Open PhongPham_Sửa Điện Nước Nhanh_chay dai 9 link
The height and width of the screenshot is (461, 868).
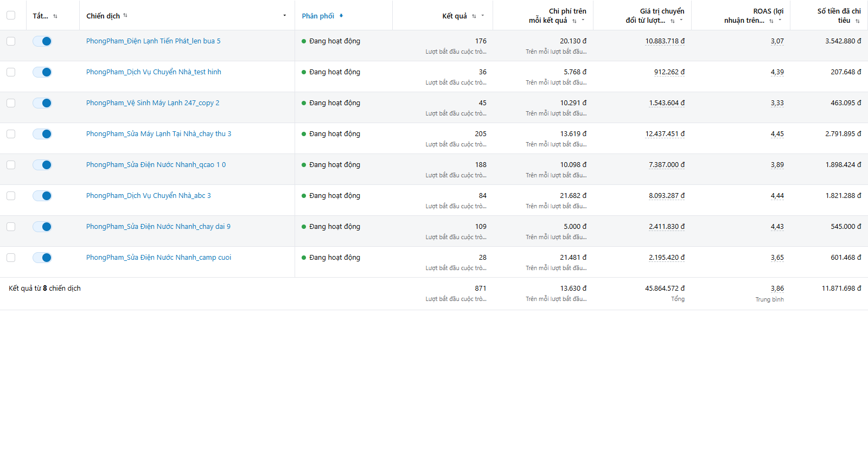tap(158, 227)
